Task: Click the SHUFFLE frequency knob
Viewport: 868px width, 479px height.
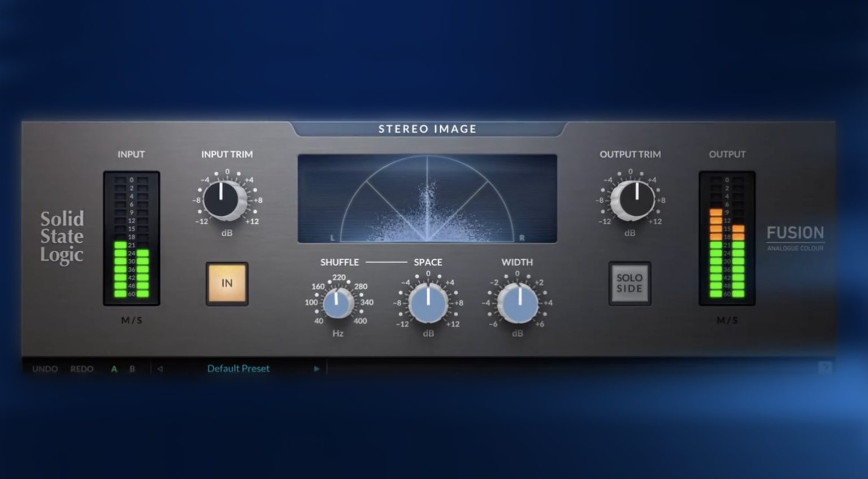Action: point(338,303)
